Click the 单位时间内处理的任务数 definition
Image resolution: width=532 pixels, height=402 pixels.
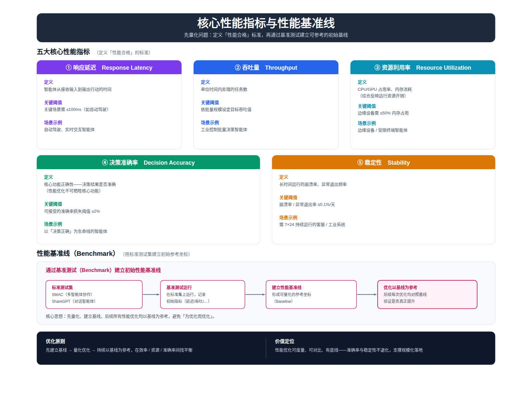pyautogui.click(x=224, y=89)
